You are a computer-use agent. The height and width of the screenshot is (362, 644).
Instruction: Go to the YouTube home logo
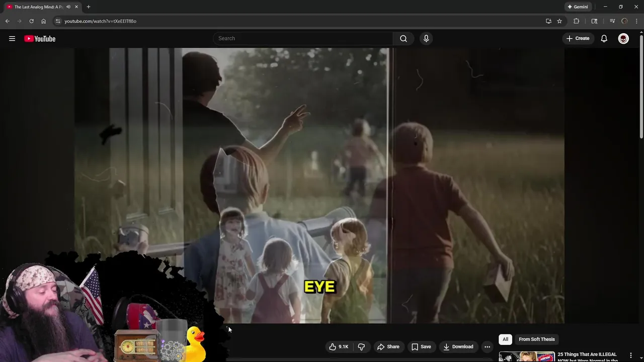(40, 39)
